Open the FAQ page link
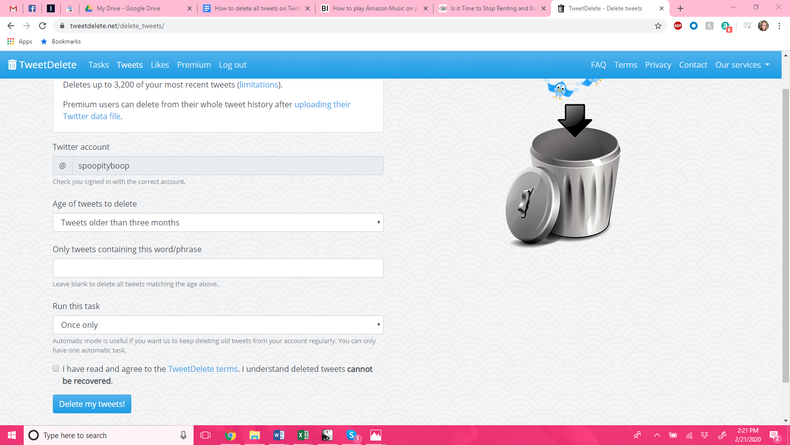This screenshot has height=445, width=790. click(598, 65)
